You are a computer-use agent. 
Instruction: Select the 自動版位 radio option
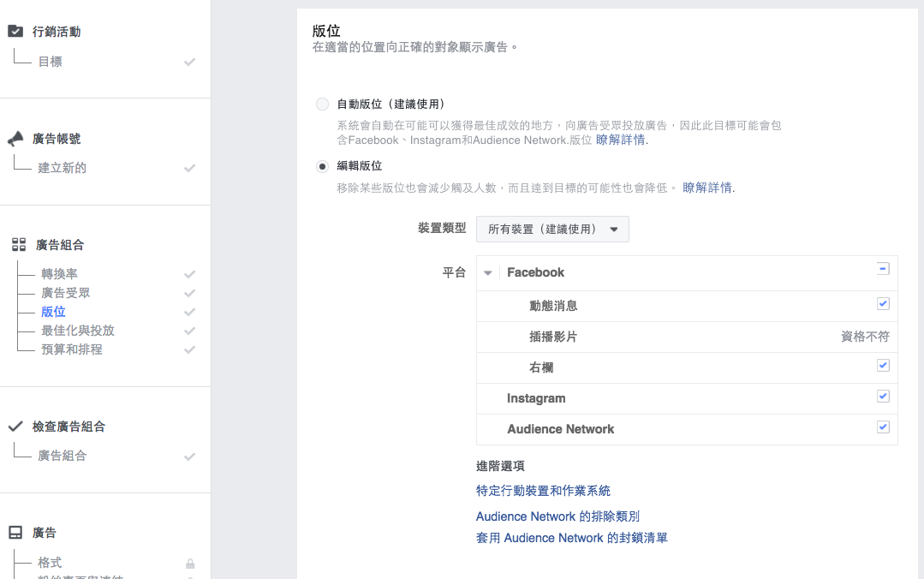[322, 104]
